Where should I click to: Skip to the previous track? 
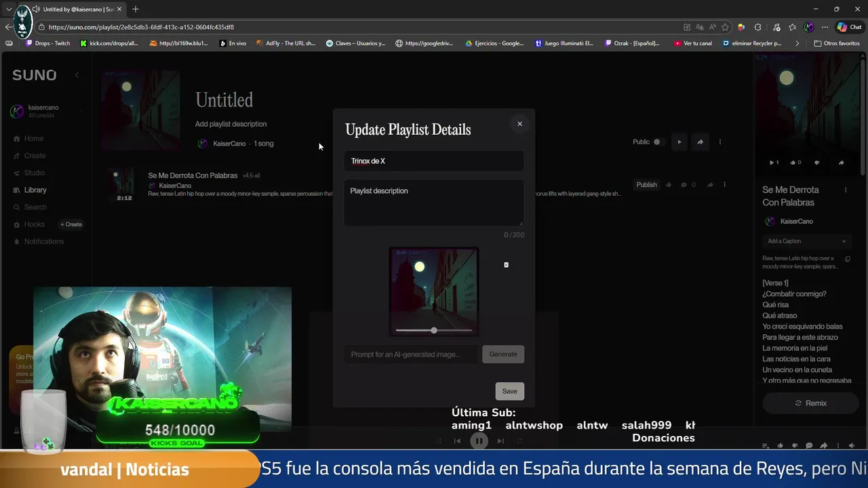click(x=457, y=441)
